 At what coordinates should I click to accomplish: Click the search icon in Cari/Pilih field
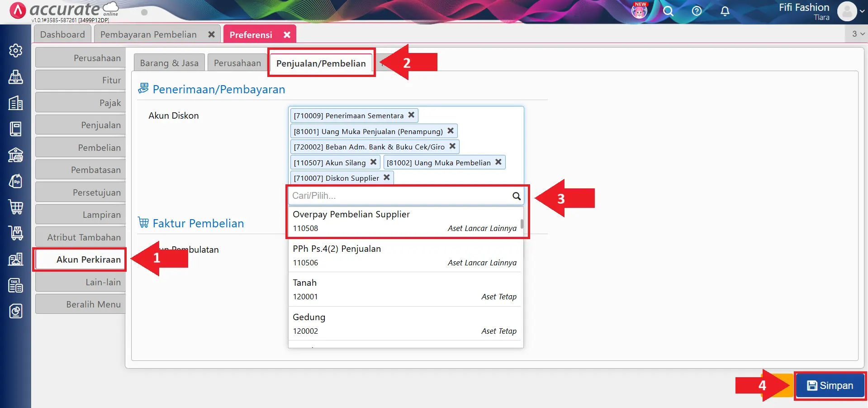tap(516, 196)
